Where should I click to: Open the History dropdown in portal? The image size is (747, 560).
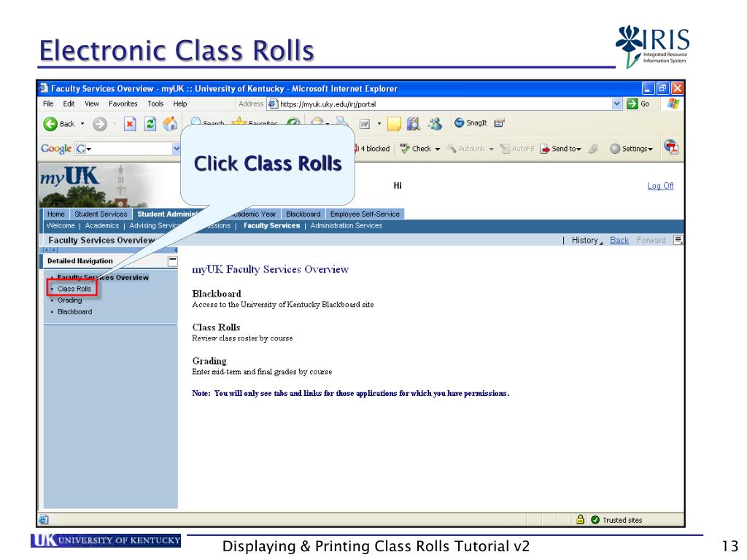[x=587, y=241]
